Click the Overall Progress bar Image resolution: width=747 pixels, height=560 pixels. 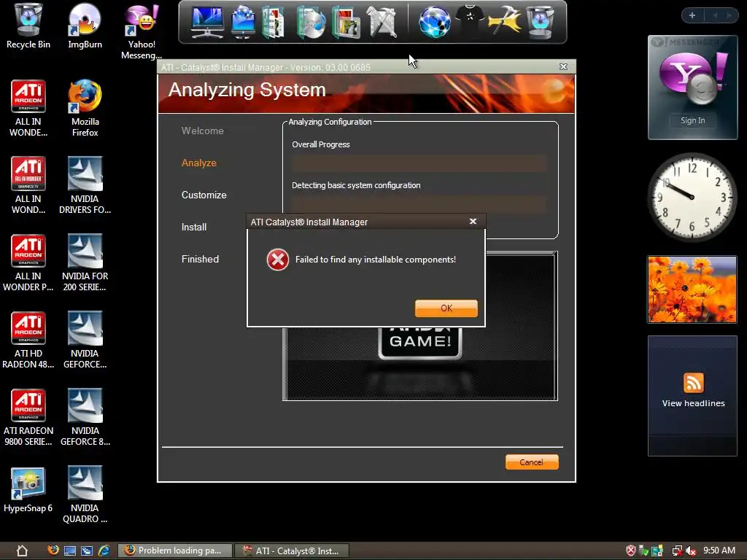click(419, 163)
